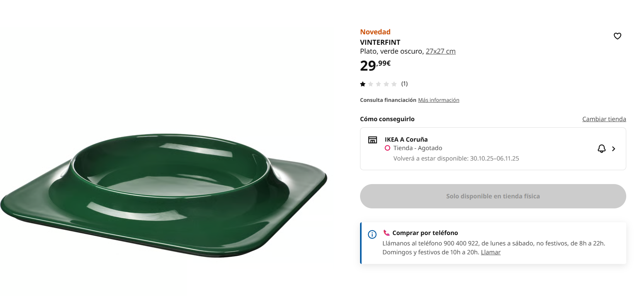Click the VINTERFINT product title
This screenshot has width=644, height=296.
(x=380, y=42)
